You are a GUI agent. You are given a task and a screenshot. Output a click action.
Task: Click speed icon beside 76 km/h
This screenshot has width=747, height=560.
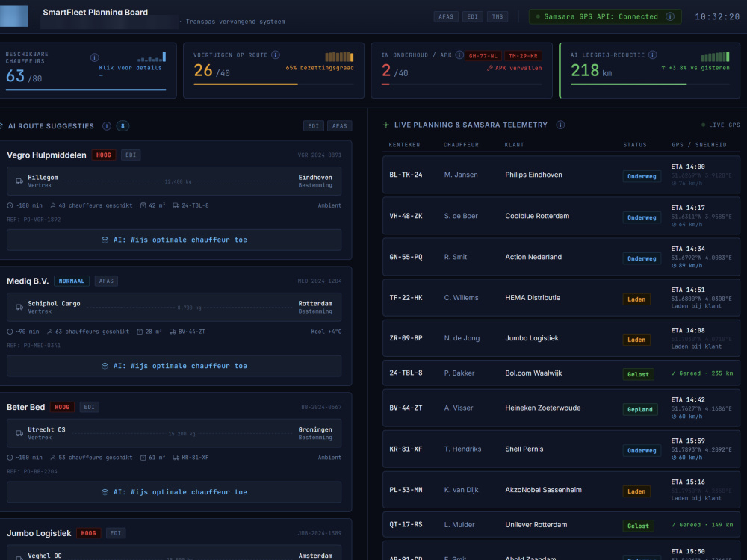674,184
